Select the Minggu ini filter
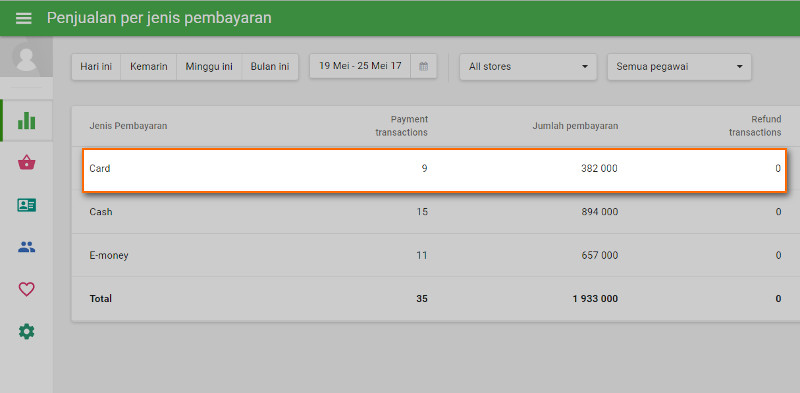The width and height of the screenshot is (800, 393). (x=209, y=67)
